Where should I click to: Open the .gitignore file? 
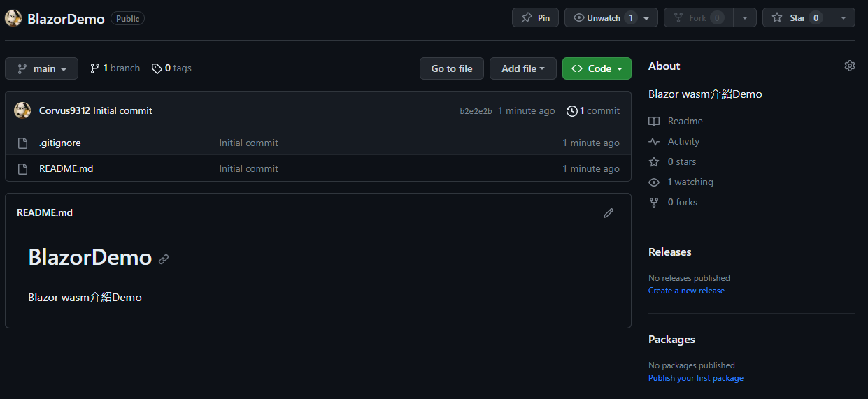[x=59, y=143]
